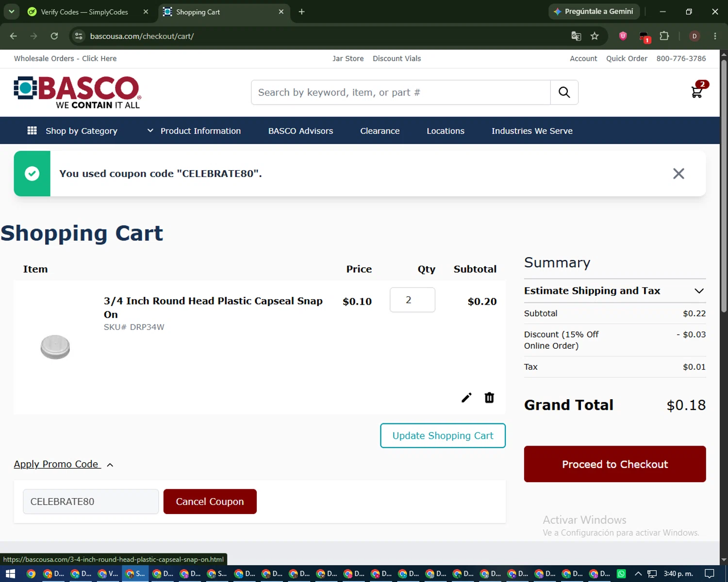Reload the current page
The width and height of the screenshot is (728, 582).
pyautogui.click(x=54, y=36)
